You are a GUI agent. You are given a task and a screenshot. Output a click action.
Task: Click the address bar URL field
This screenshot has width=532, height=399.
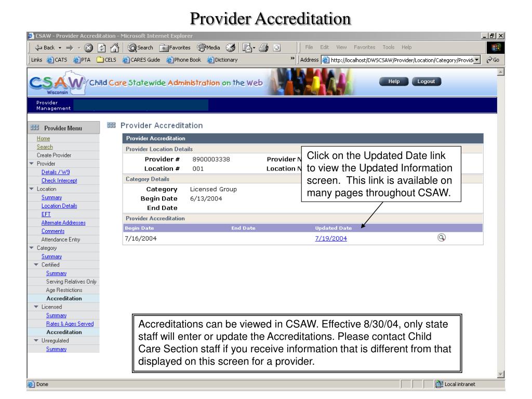click(x=402, y=60)
